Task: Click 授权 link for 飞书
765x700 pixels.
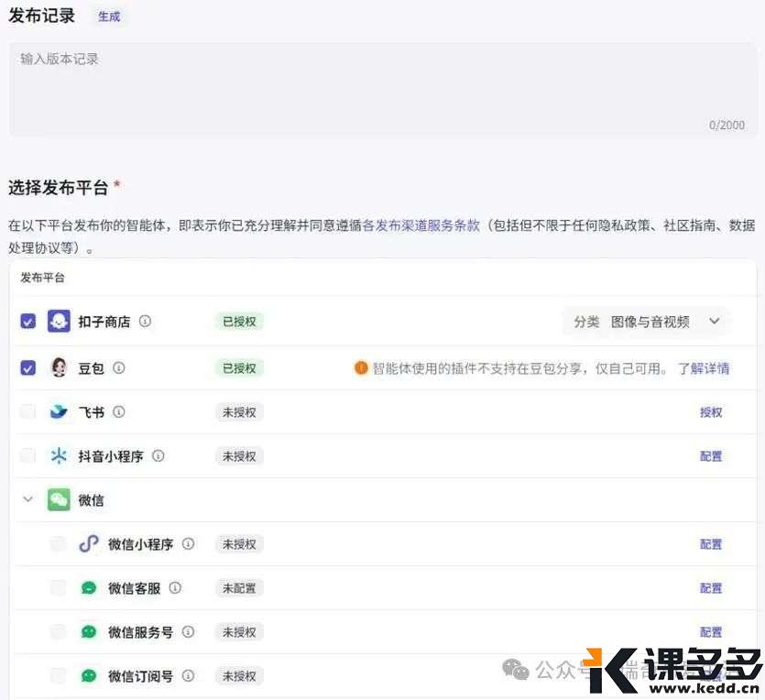Action: pos(711,412)
